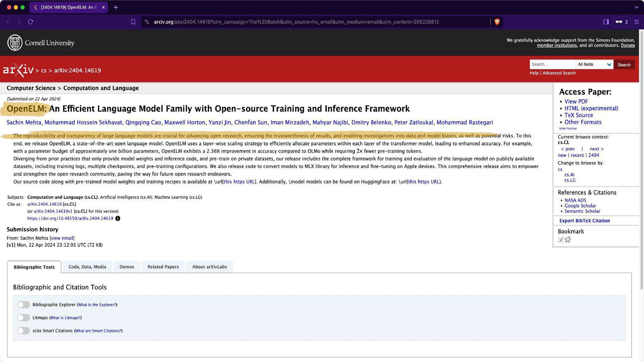This screenshot has height=362, width=644.
Task: Switch to Bibliographic Tools tab
Action: point(34,267)
